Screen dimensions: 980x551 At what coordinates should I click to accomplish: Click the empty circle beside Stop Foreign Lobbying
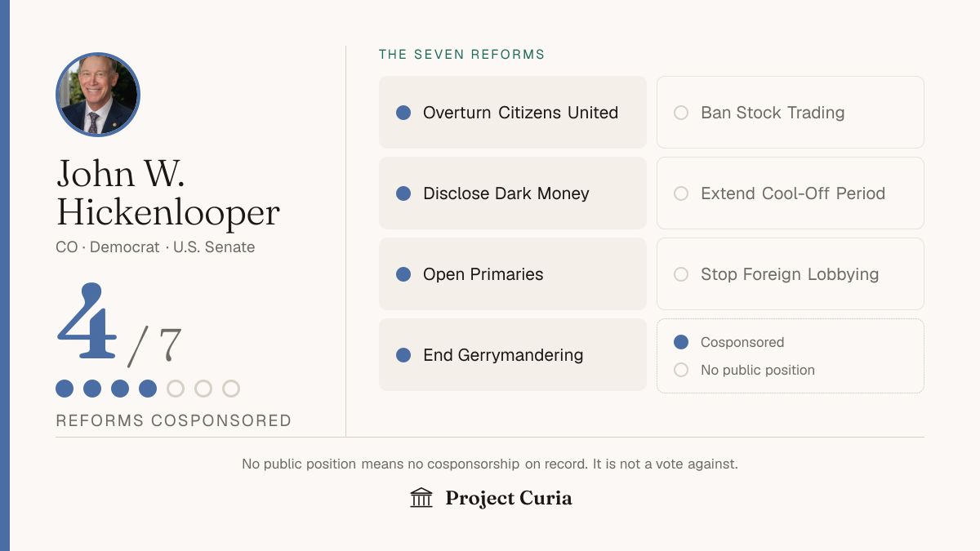point(681,274)
